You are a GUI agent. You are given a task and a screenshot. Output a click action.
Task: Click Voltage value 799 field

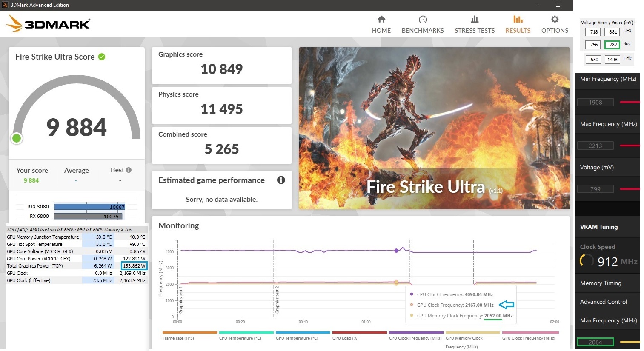(595, 189)
